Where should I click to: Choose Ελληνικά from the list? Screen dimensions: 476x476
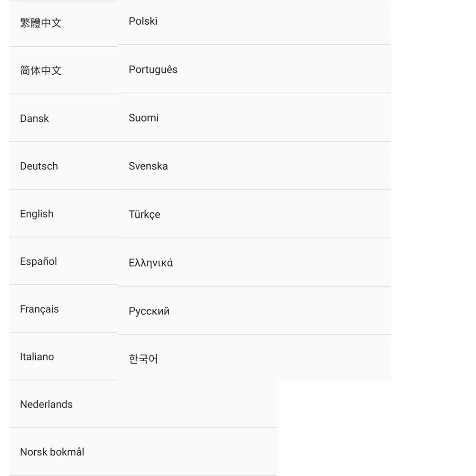tap(151, 263)
